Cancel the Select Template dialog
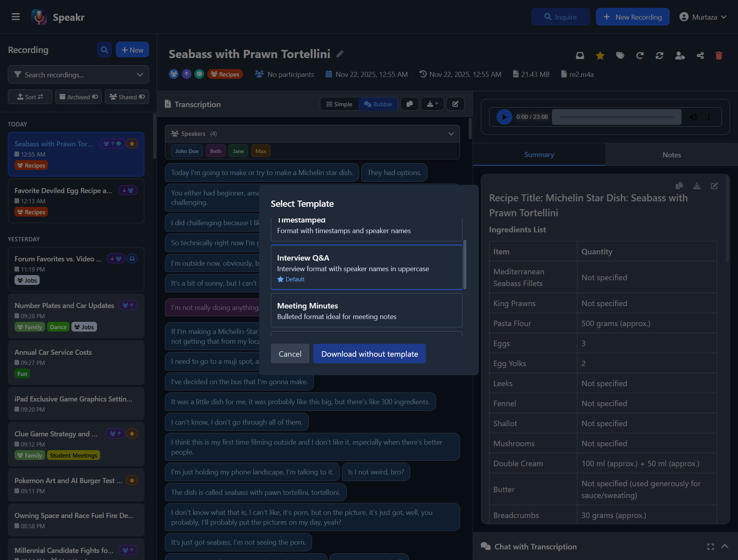This screenshot has height=560, width=738. coord(290,354)
